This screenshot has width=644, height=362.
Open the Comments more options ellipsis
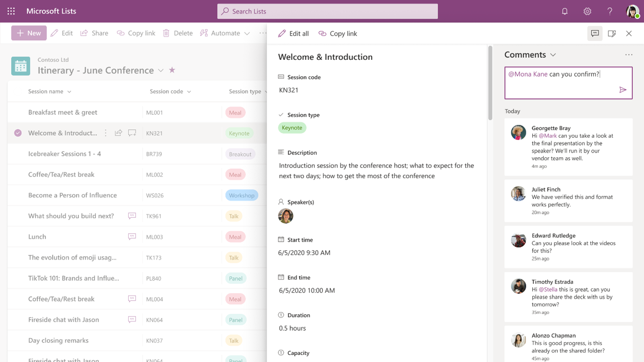629,55
